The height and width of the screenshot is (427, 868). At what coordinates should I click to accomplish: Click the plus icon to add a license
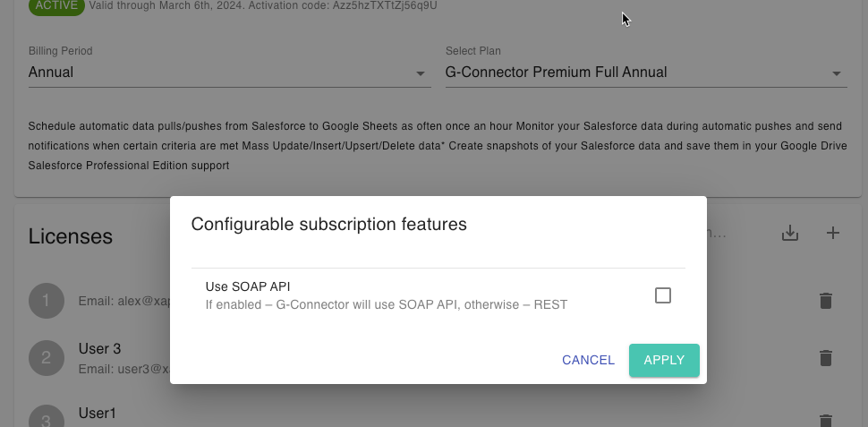coord(832,234)
